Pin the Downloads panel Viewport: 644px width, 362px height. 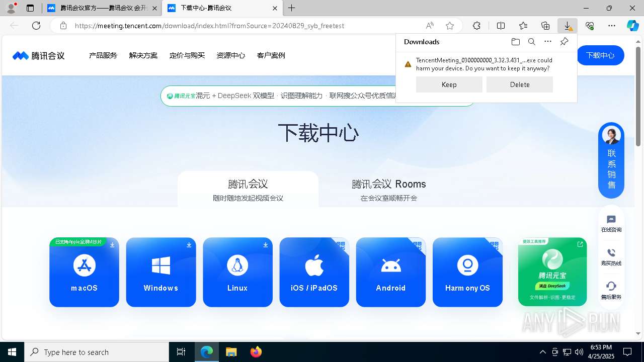coord(564,42)
